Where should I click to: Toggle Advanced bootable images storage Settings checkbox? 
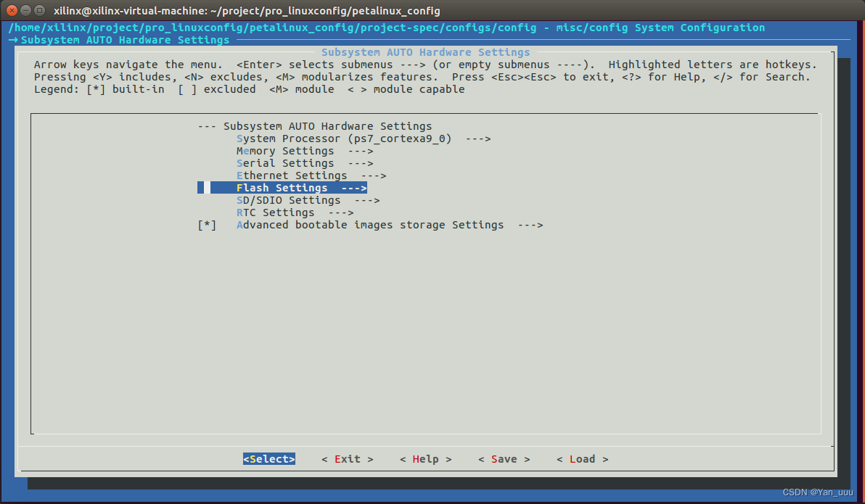[x=208, y=225]
